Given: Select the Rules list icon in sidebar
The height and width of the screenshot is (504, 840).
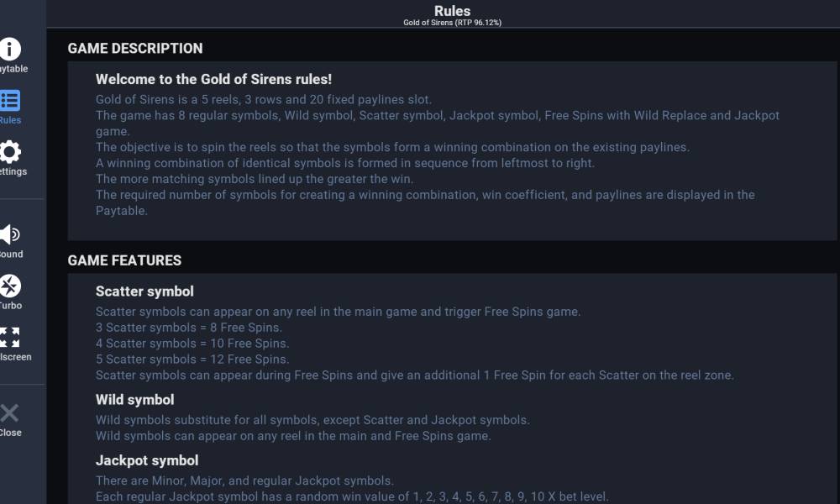Looking at the screenshot, I should (10, 100).
